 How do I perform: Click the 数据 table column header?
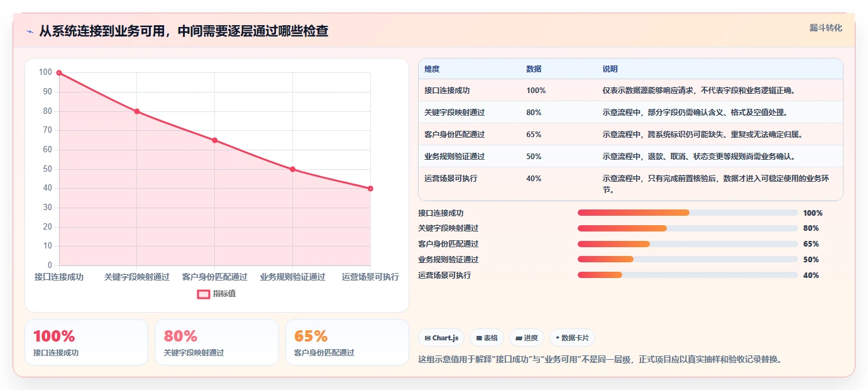pyautogui.click(x=534, y=69)
